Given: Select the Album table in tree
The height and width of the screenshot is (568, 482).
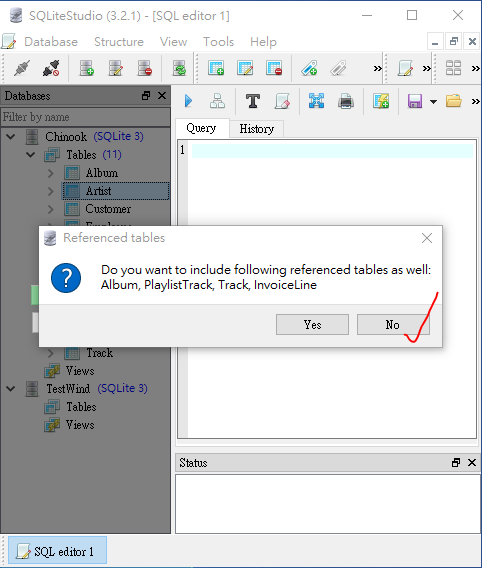Looking at the screenshot, I should pyautogui.click(x=102, y=173).
